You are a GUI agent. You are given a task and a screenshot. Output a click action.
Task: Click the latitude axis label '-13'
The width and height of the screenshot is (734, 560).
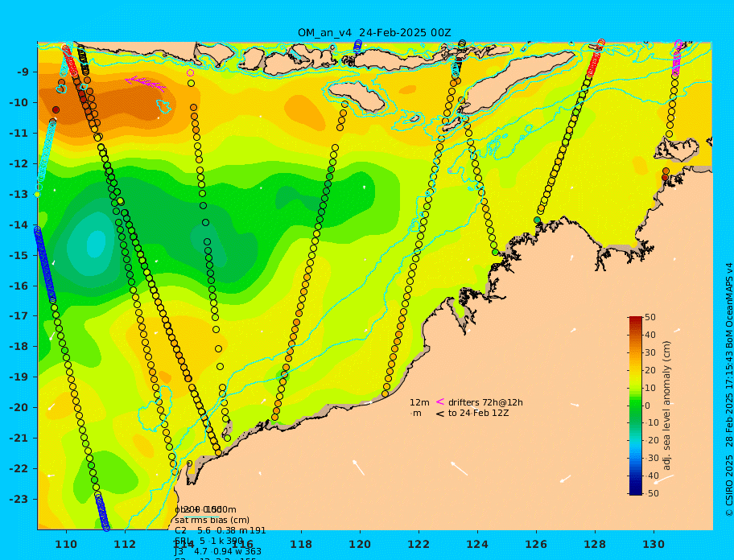click(19, 194)
